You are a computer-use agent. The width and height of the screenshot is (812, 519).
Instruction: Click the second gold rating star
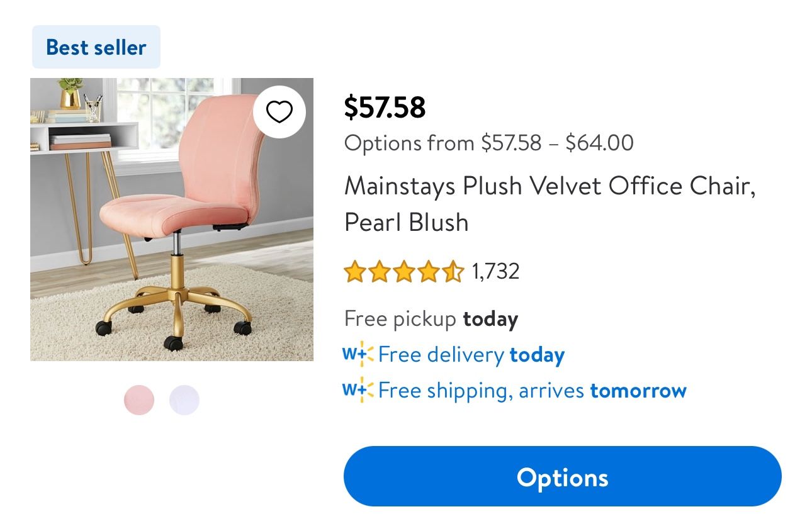click(379, 272)
